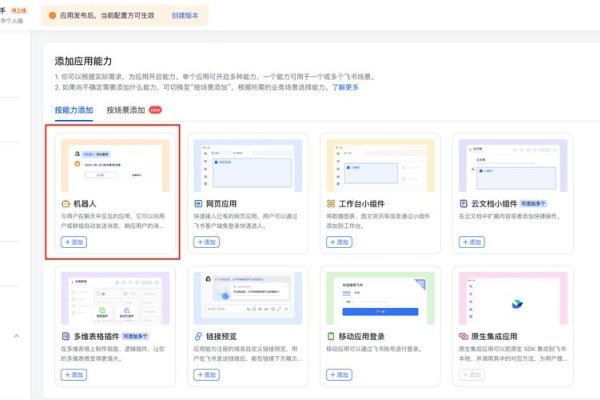The width and height of the screenshot is (600, 400).
Task: Click the red icon beside 原生集成应用
Action: pyautogui.click(x=463, y=336)
